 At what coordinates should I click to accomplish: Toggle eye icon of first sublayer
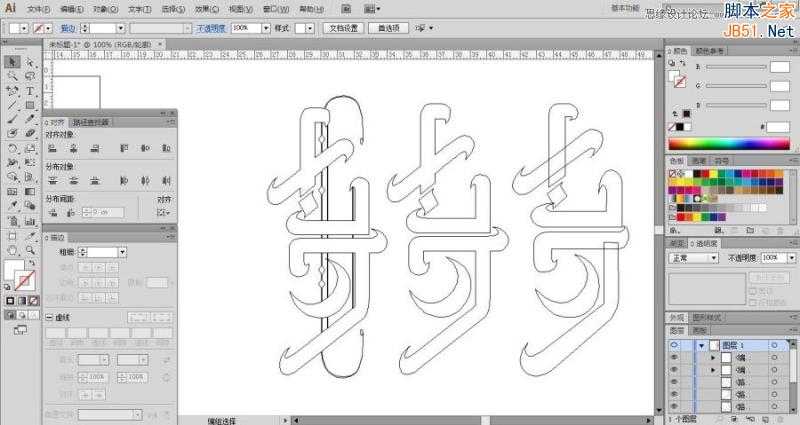click(674, 358)
